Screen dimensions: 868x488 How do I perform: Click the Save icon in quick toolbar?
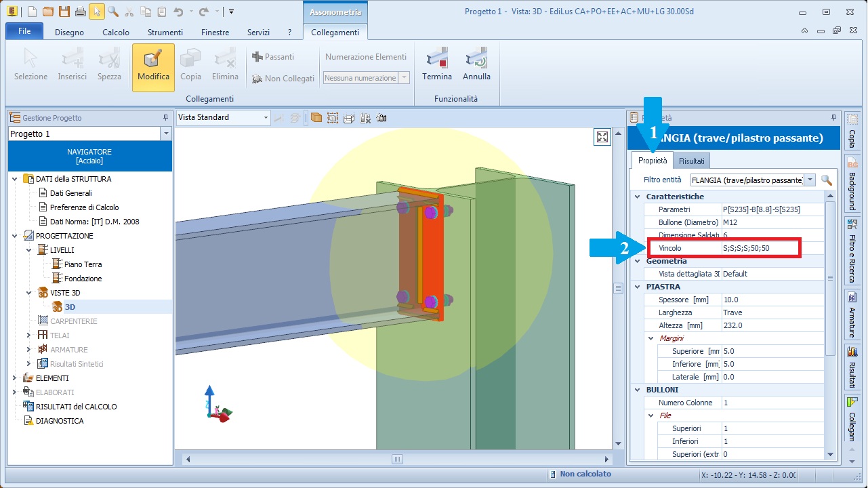(64, 12)
